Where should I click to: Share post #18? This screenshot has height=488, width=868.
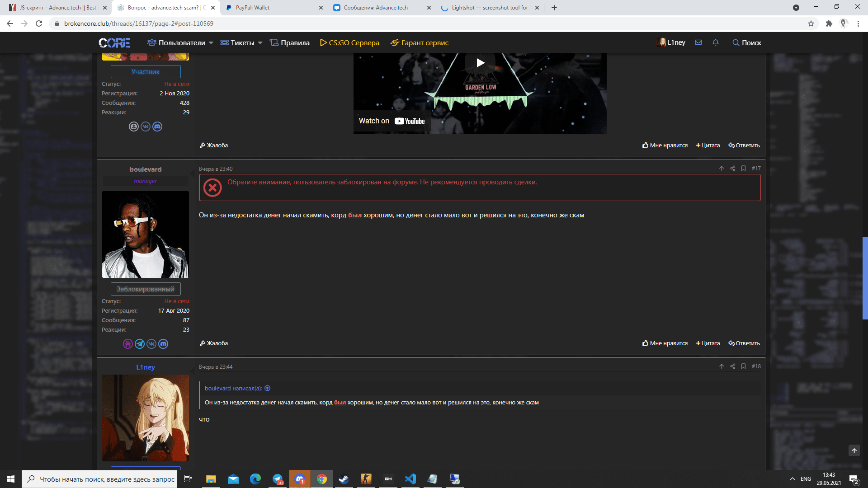(x=732, y=366)
